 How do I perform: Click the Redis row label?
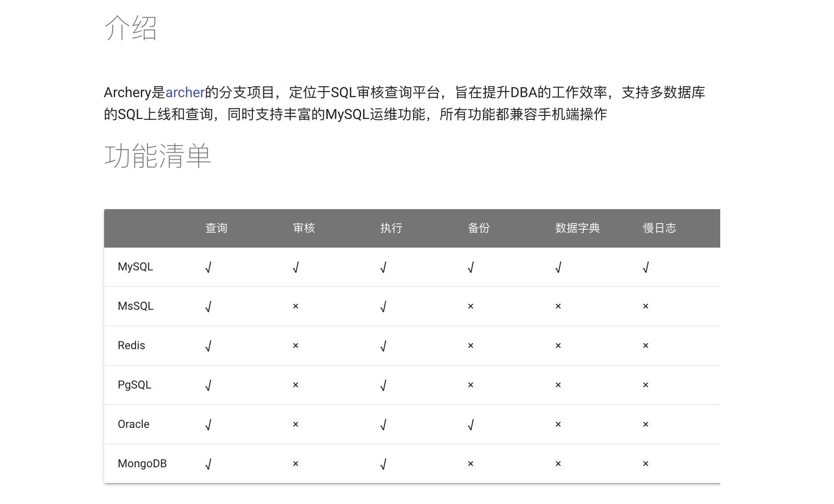coord(131,346)
